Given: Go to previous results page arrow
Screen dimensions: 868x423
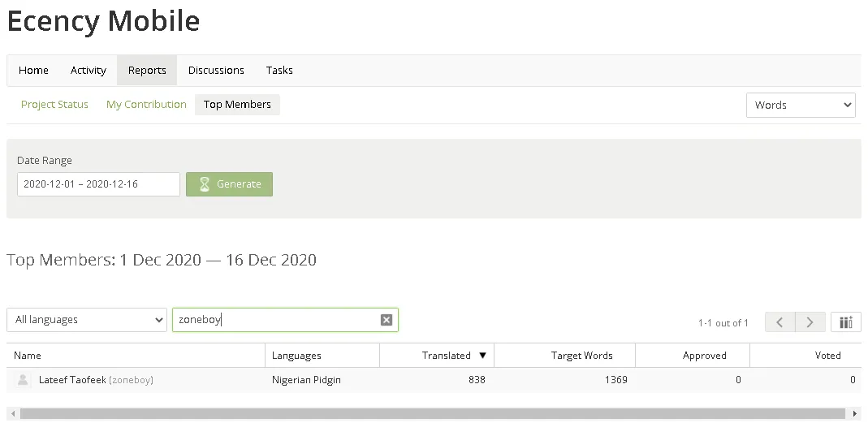Looking at the screenshot, I should click(779, 322).
